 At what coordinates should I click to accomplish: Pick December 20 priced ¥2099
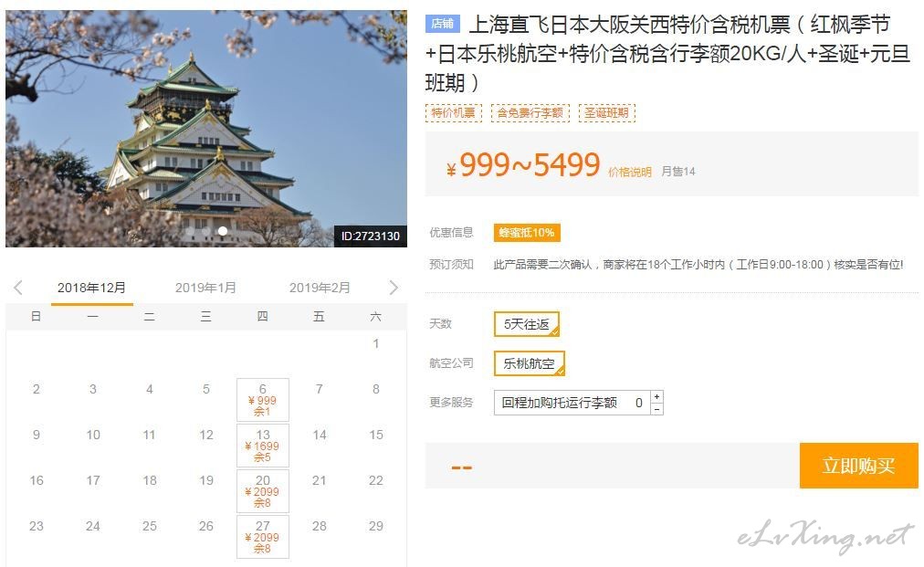(263, 491)
